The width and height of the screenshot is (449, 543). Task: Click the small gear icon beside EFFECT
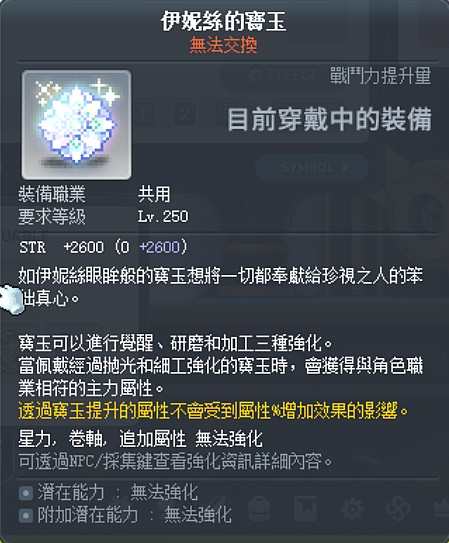(256, 74)
